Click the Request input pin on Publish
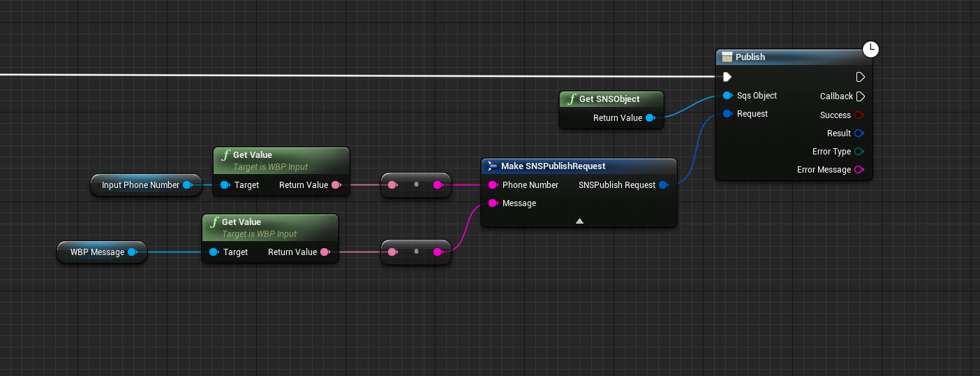Viewport: 980px width, 376px height. pos(727,114)
